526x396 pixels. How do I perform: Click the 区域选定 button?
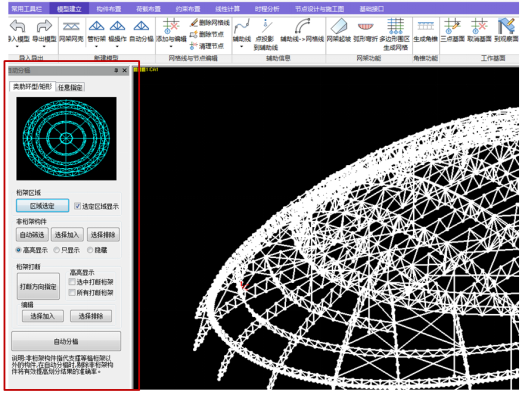[x=42, y=206]
